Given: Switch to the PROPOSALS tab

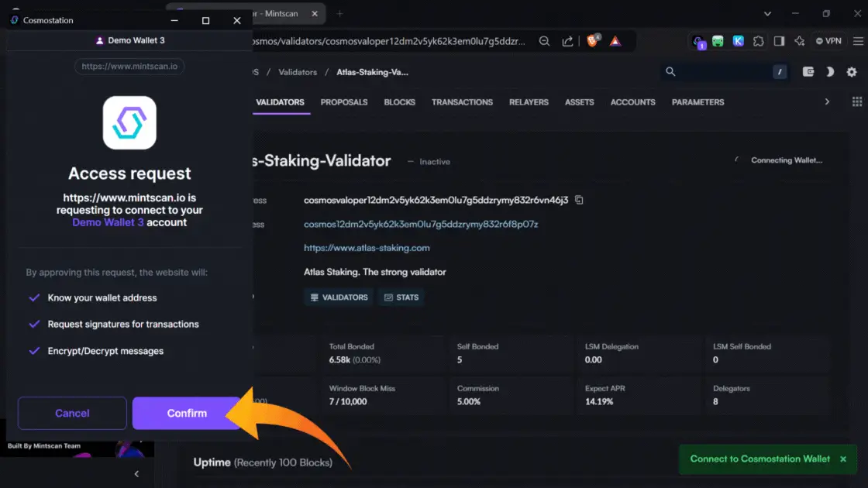Looking at the screenshot, I should (x=344, y=102).
